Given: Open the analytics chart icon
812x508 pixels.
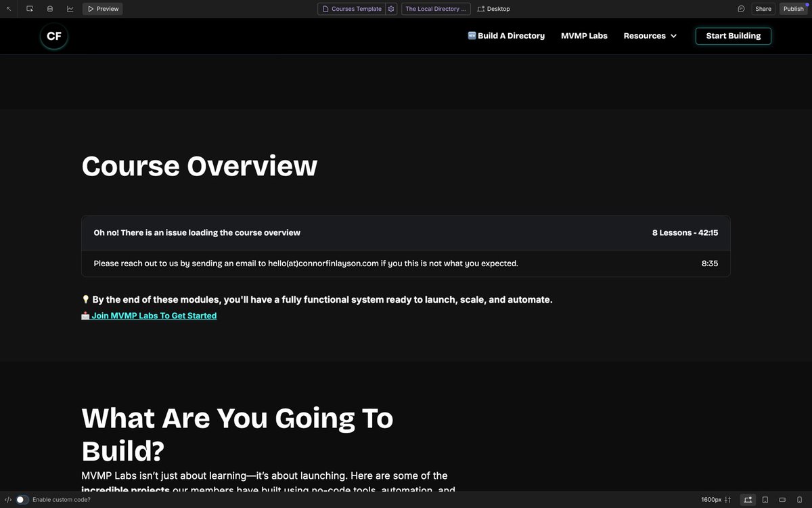Looking at the screenshot, I should pyautogui.click(x=70, y=9).
